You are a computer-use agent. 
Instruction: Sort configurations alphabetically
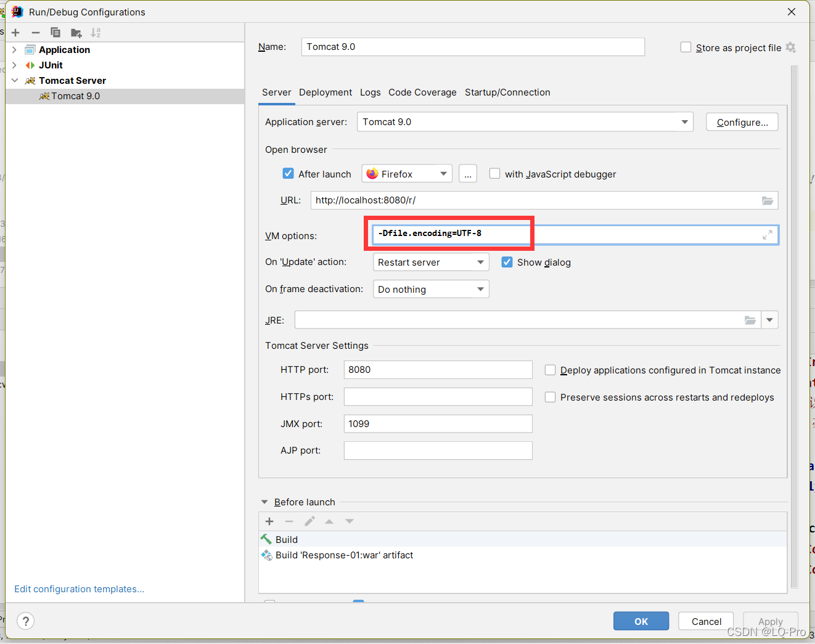96,33
